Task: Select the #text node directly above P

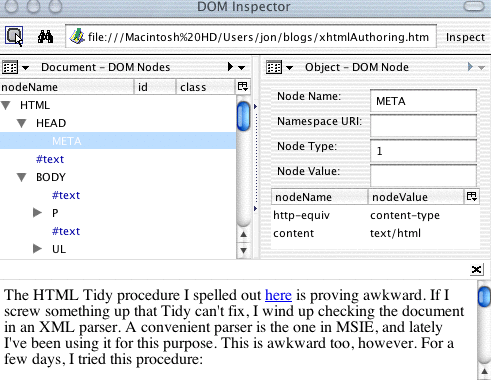Action: click(66, 195)
